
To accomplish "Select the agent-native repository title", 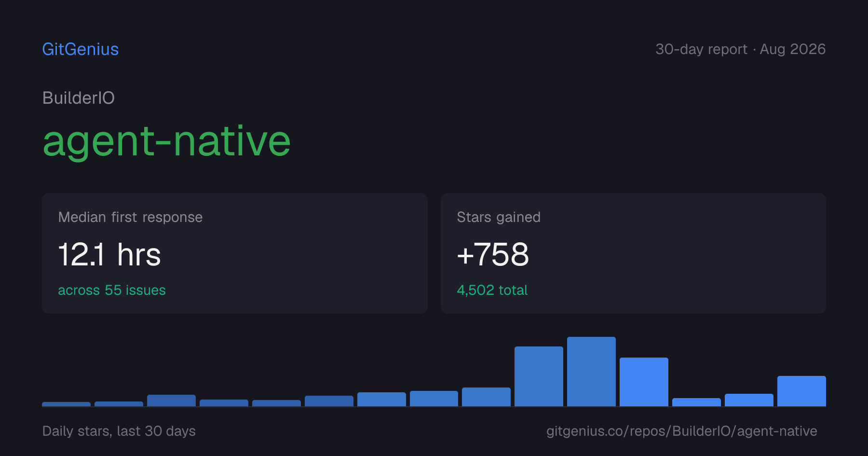I will [x=166, y=141].
